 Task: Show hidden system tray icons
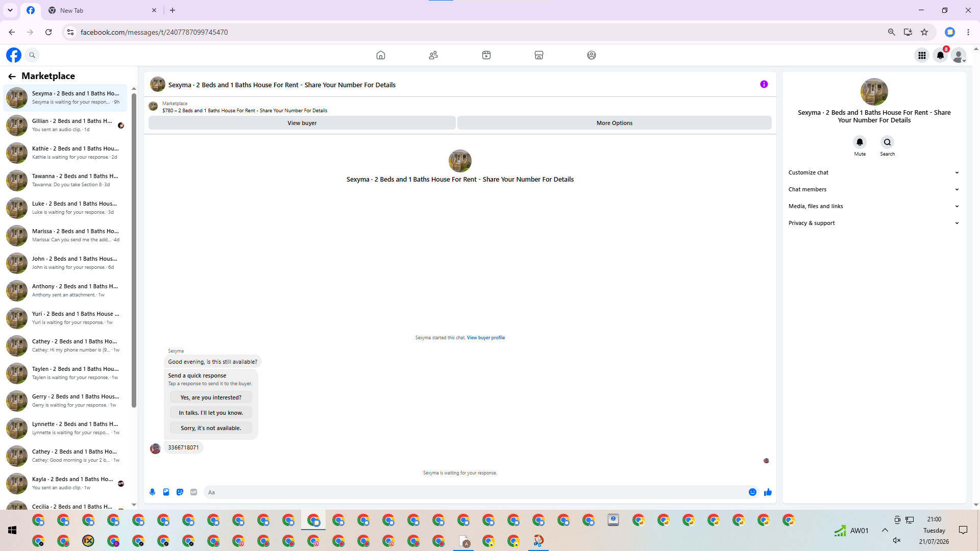tap(885, 531)
